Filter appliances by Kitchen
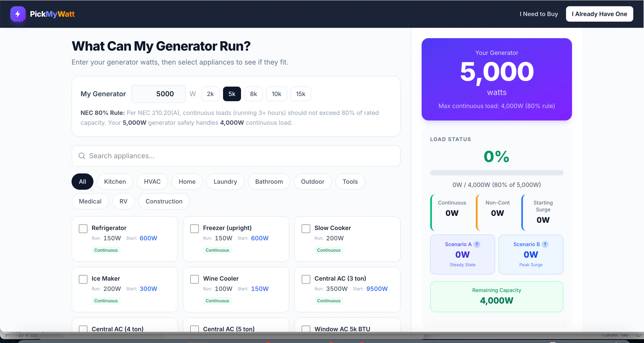This screenshot has height=343, width=644. click(x=115, y=182)
